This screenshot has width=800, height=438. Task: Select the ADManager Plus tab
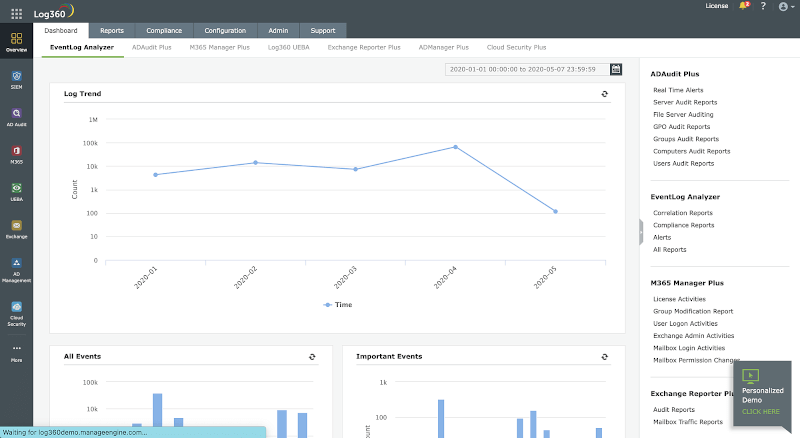443,47
